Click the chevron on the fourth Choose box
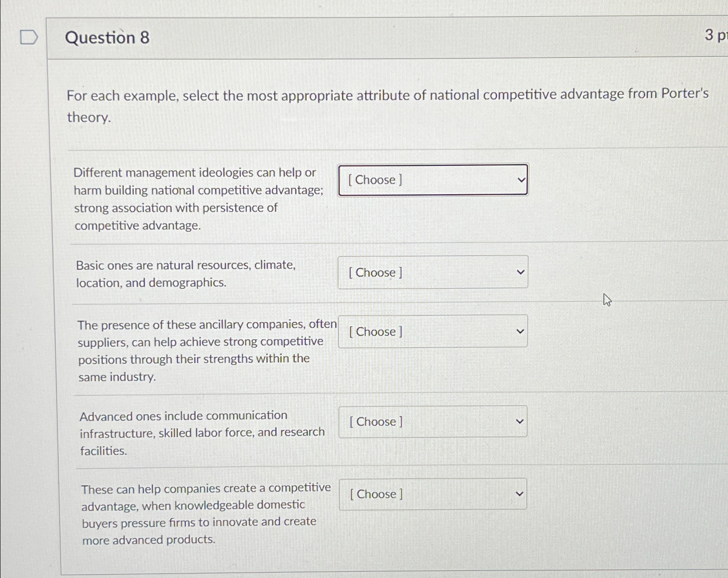The image size is (728, 578). [x=519, y=421]
